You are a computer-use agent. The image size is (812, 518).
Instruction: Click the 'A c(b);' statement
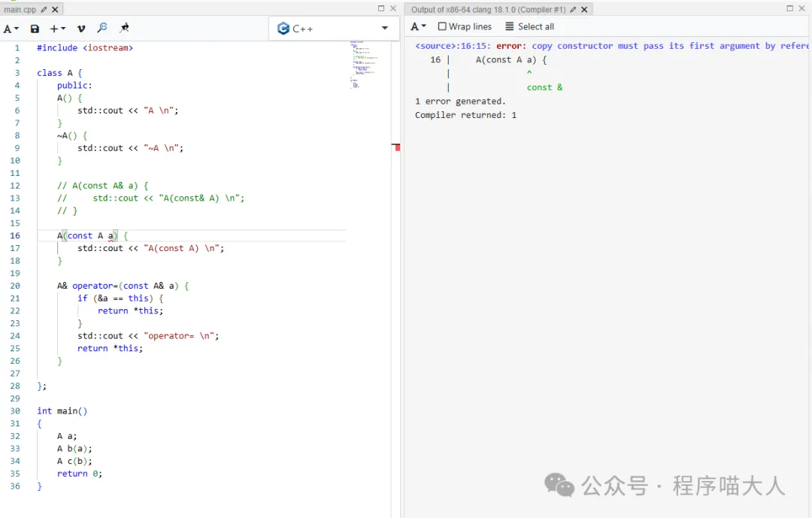pyautogui.click(x=74, y=461)
